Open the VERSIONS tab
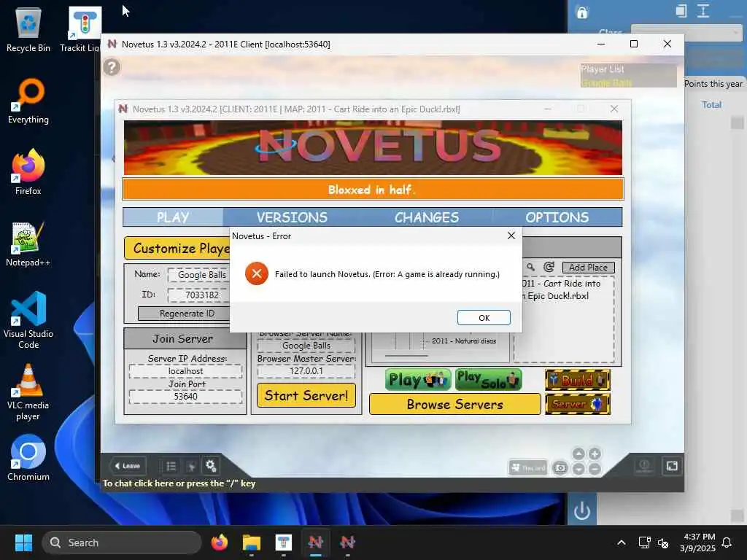The image size is (747, 560). (292, 217)
